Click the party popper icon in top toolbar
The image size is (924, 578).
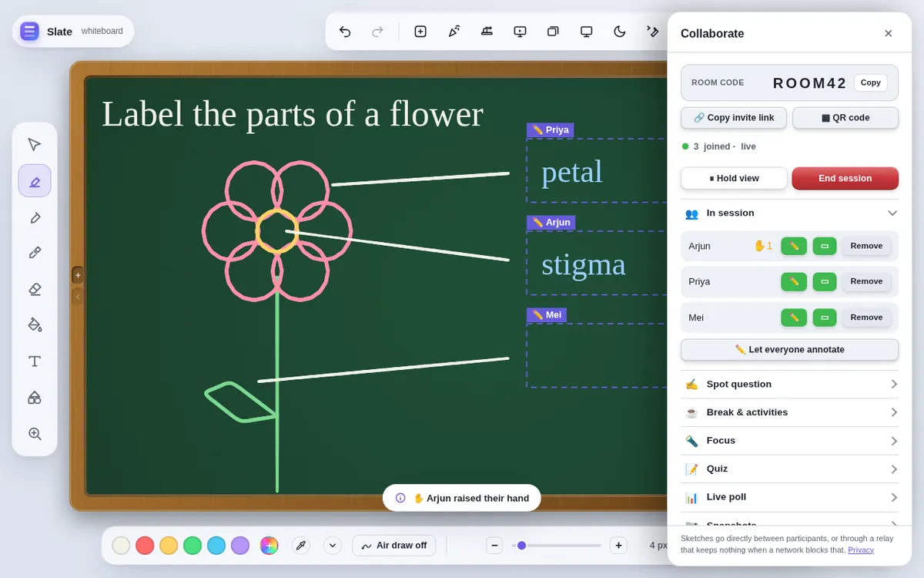[454, 32]
